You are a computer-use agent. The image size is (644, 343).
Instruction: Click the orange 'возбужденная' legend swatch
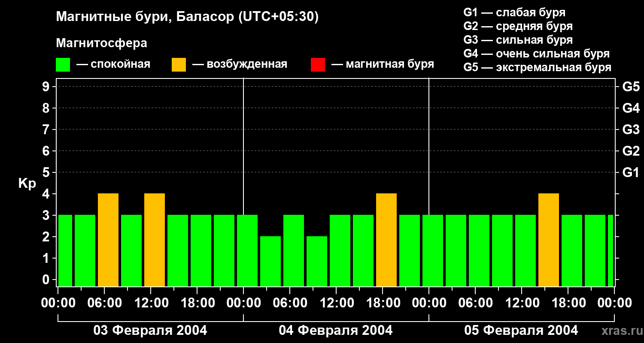179,65
